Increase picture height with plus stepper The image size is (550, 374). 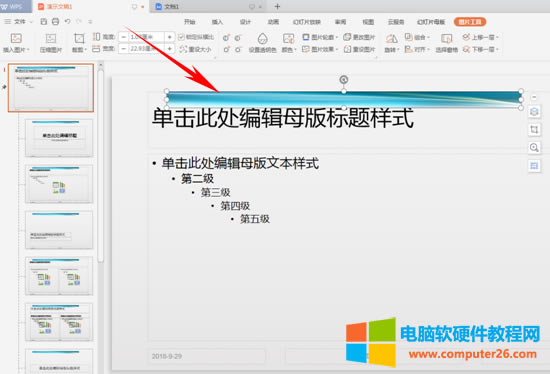coord(169,37)
